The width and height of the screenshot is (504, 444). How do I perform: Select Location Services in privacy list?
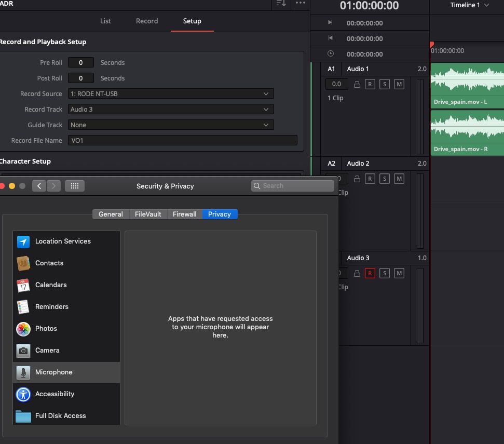click(66, 241)
